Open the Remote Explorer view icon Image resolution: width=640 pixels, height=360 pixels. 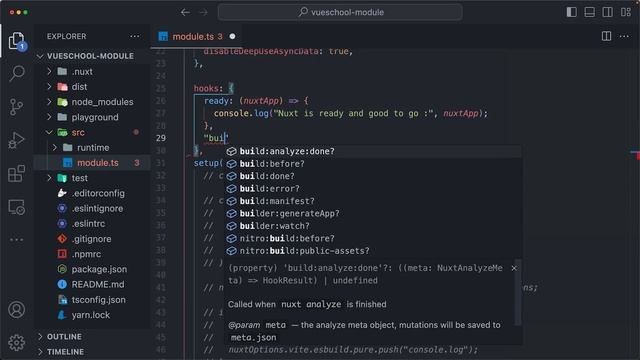pos(17,207)
